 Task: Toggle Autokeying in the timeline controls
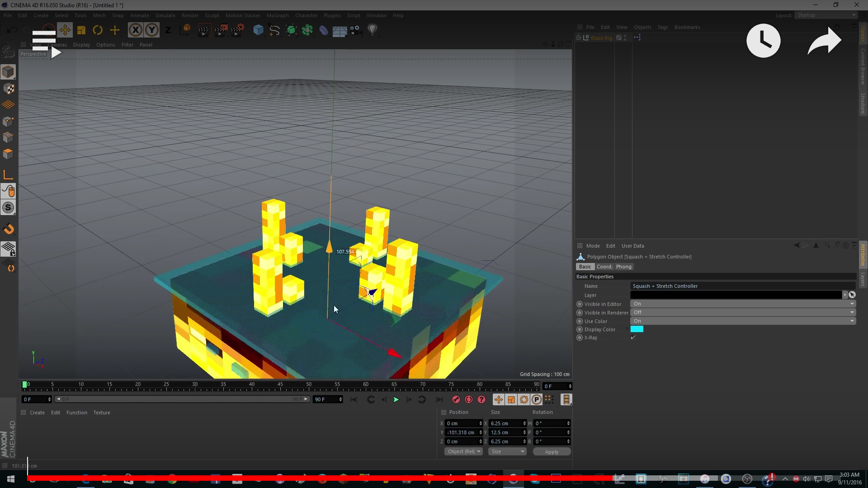click(469, 399)
